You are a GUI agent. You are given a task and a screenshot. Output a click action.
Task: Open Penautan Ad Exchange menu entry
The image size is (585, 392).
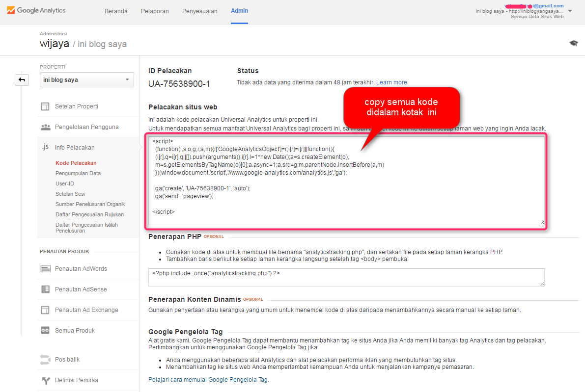(x=86, y=310)
